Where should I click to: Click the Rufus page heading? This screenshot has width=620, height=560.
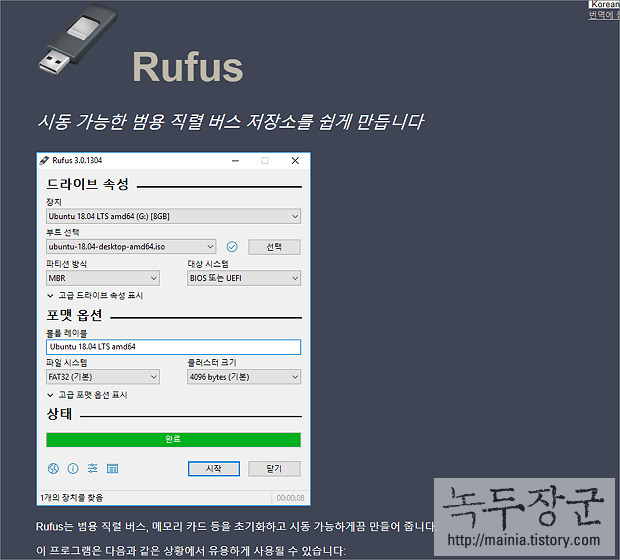[x=188, y=67]
